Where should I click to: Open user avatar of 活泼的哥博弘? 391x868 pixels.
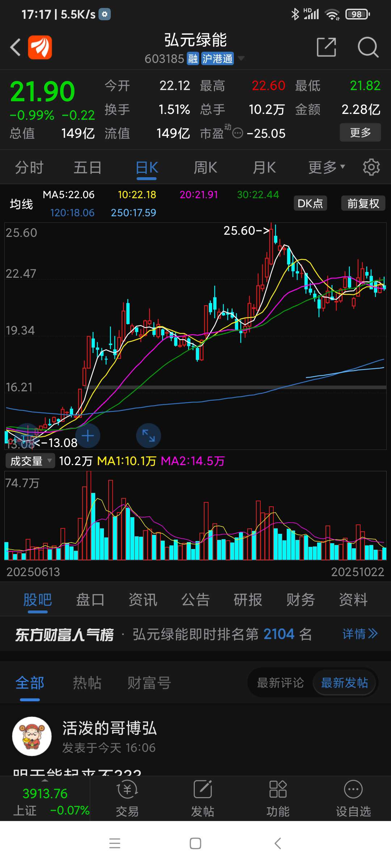(32, 736)
